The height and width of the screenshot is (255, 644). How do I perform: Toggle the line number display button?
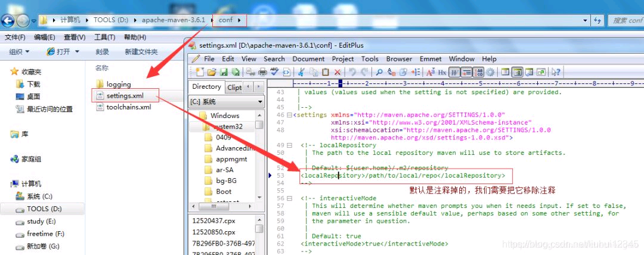(x=466, y=72)
